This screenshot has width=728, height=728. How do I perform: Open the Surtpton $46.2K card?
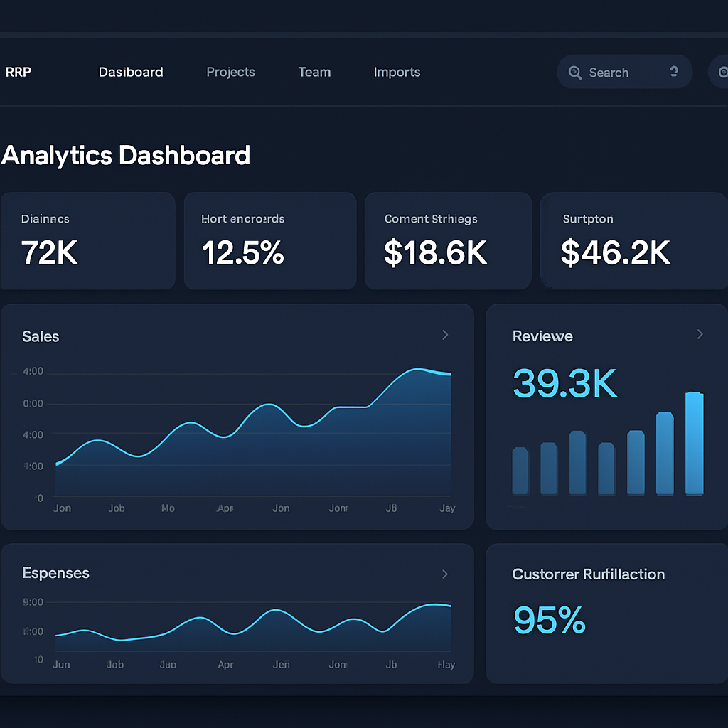point(634,241)
